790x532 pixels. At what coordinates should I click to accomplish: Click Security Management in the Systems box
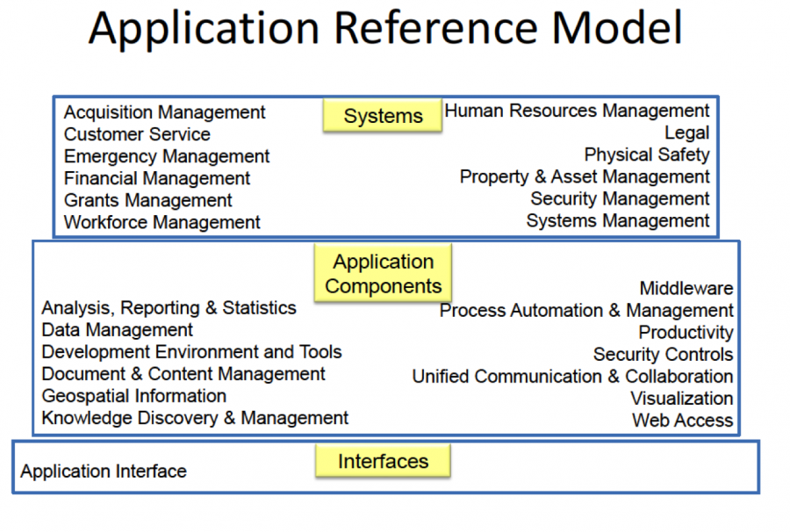(620, 198)
